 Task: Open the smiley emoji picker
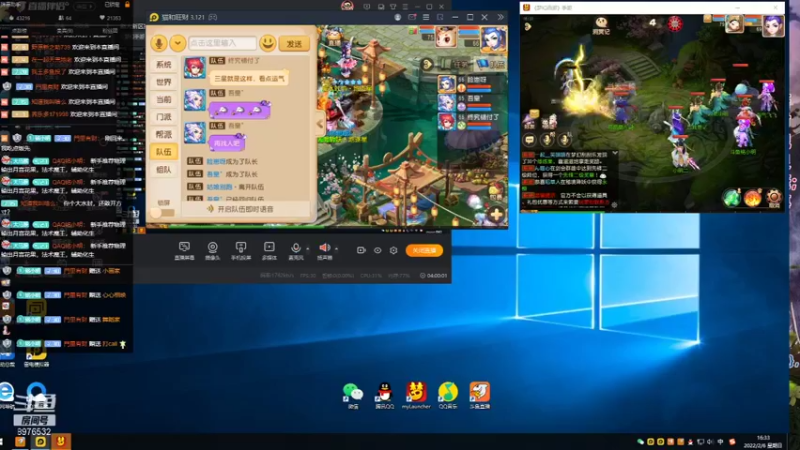click(x=267, y=43)
